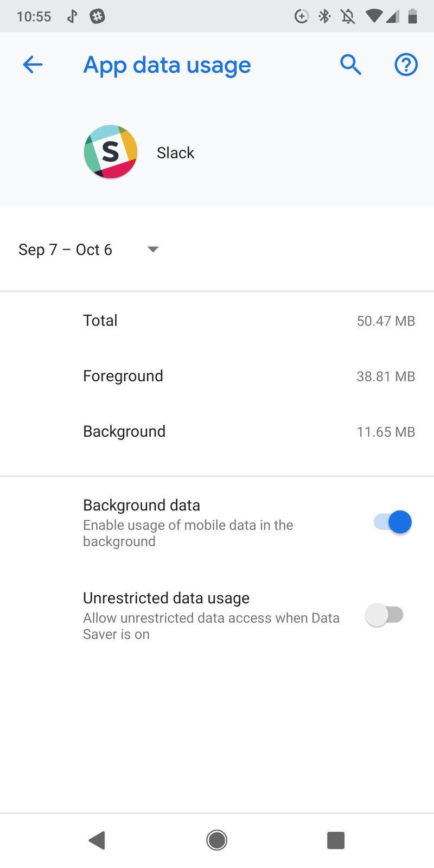Tap the Slack app icon

click(x=110, y=152)
